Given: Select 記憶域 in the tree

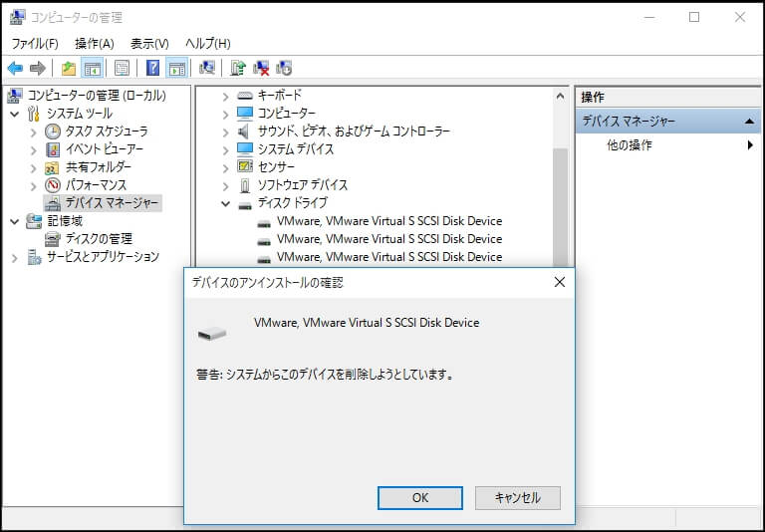Looking at the screenshot, I should (65, 221).
